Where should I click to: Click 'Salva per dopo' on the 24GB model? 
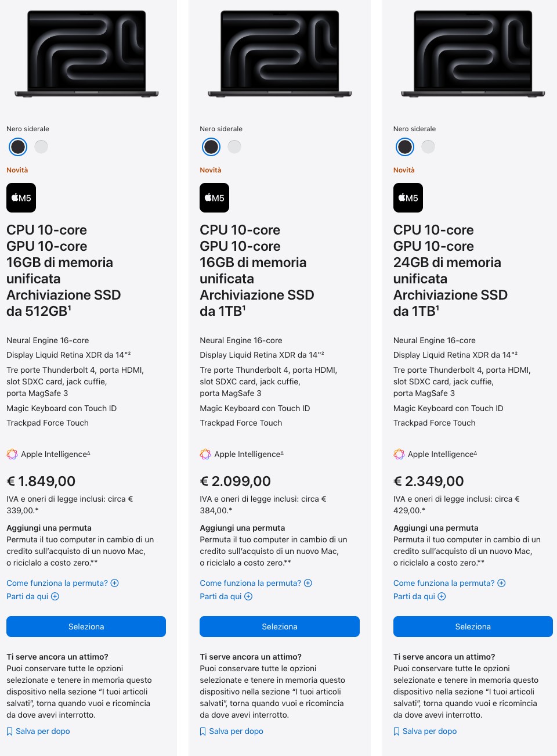click(x=429, y=731)
